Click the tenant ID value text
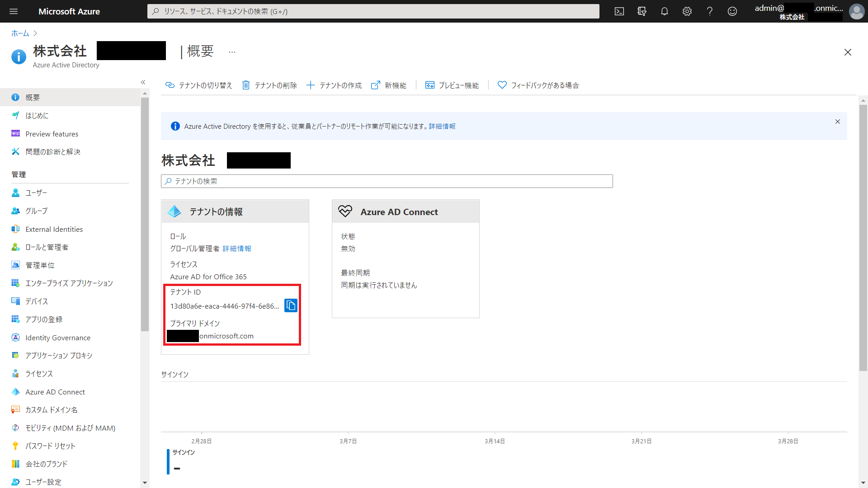Viewport: 868px width, 488px height. [x=225, y=306]
